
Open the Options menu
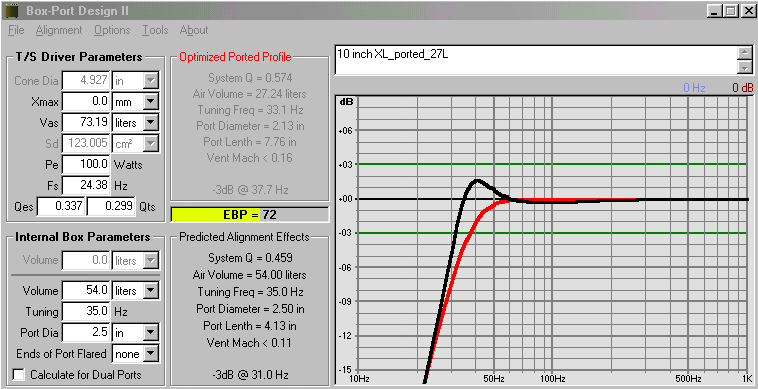pyautogui.click(x=112, y=30)
